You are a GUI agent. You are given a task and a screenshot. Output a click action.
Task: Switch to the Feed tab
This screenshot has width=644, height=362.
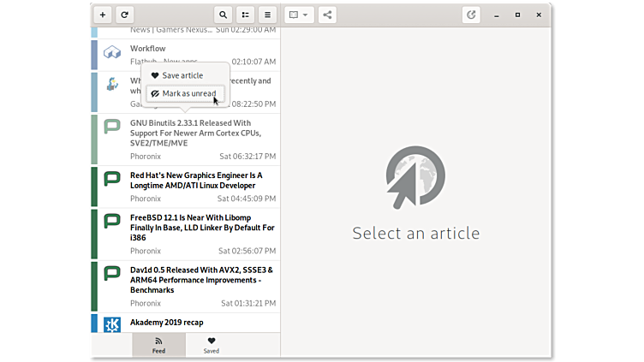pyautogui.click(x=158, y=345)
